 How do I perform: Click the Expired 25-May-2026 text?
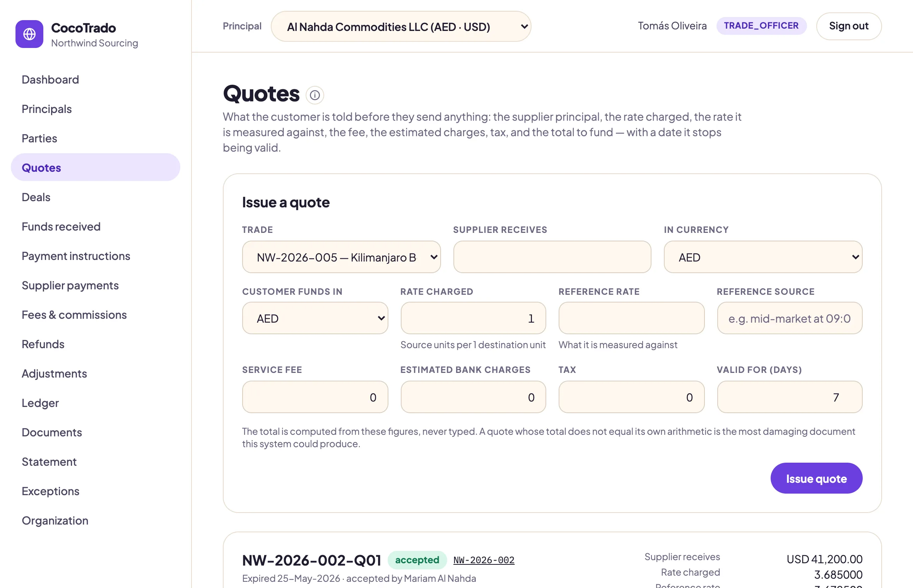[x=291, y=578]
